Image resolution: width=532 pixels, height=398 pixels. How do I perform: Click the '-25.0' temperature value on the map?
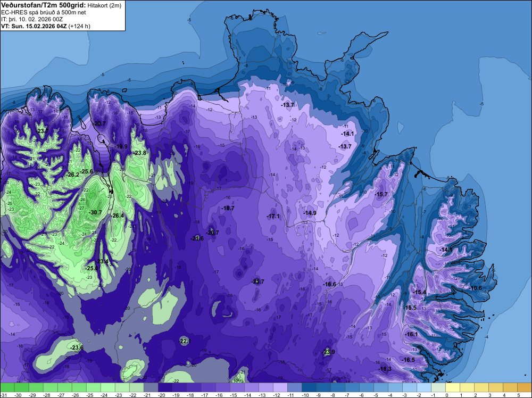click(x=92, y=268)
